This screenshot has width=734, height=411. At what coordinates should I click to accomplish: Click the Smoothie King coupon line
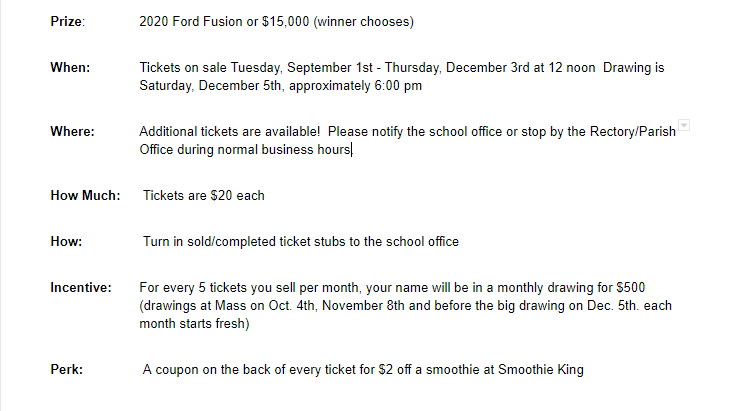363,370
